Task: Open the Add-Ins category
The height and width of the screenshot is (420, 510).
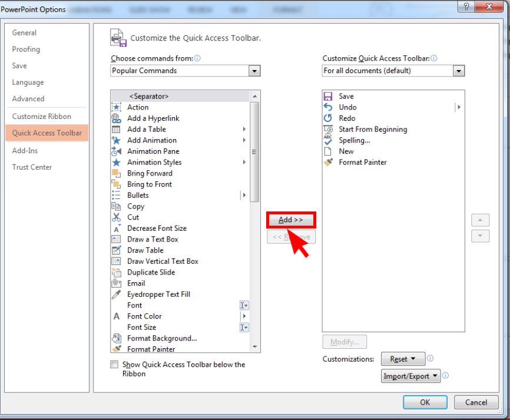Action: pos(25,151)
